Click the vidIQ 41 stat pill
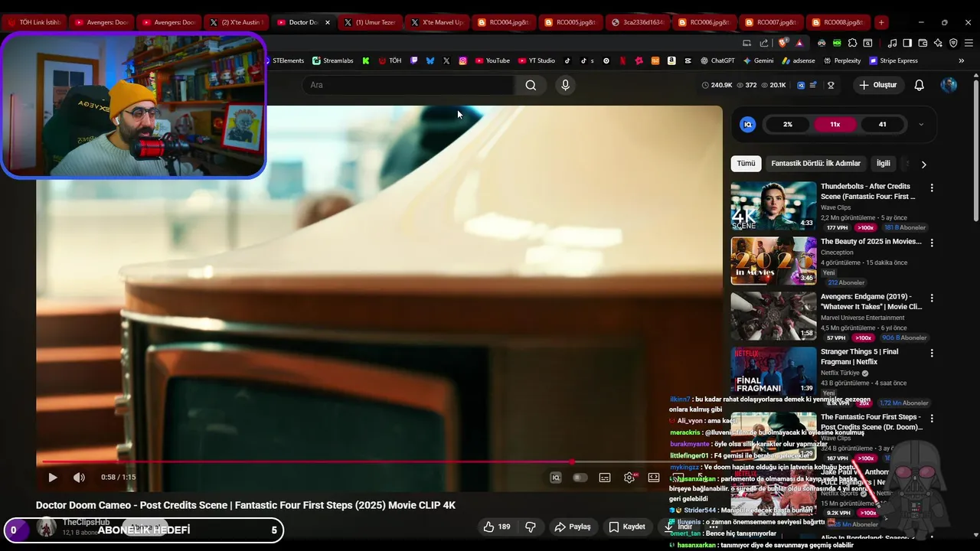The image size is (980, 551). tap(882, 124)
